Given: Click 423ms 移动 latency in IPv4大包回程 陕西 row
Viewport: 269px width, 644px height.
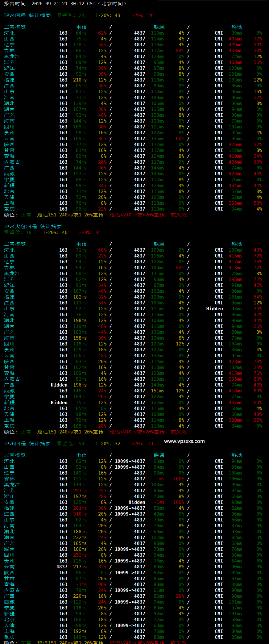Looking at the screenshot, I should click(x=235, y=362).
